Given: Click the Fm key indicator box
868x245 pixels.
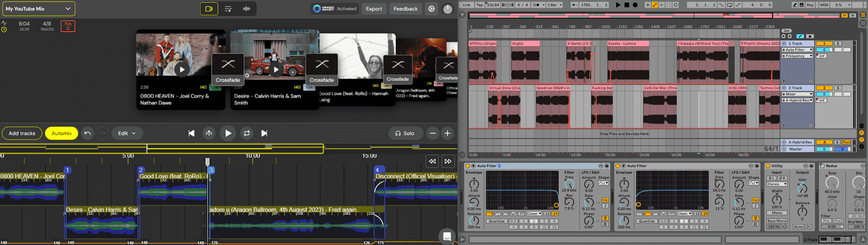Looking at the screenshot, I should click(x=68, y=26).
